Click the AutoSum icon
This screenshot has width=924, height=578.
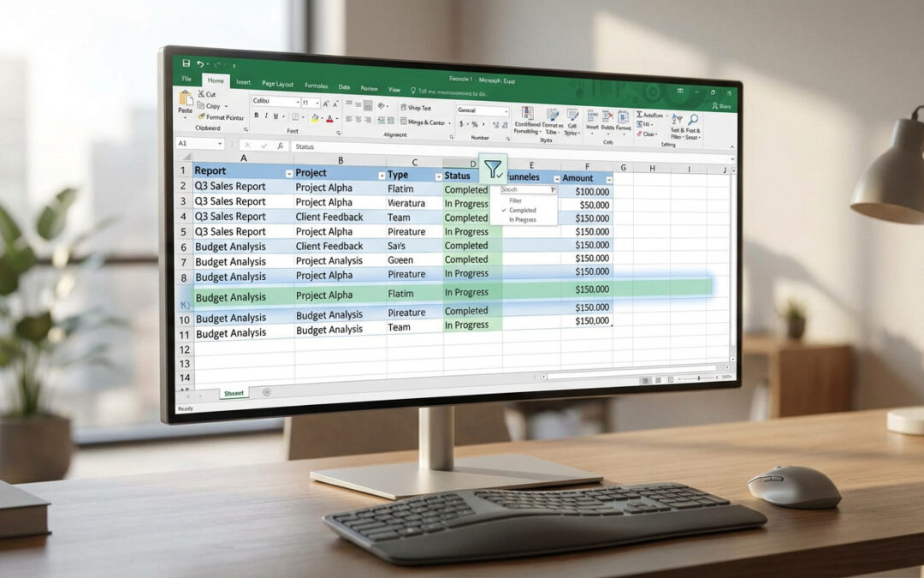[640, 114]
